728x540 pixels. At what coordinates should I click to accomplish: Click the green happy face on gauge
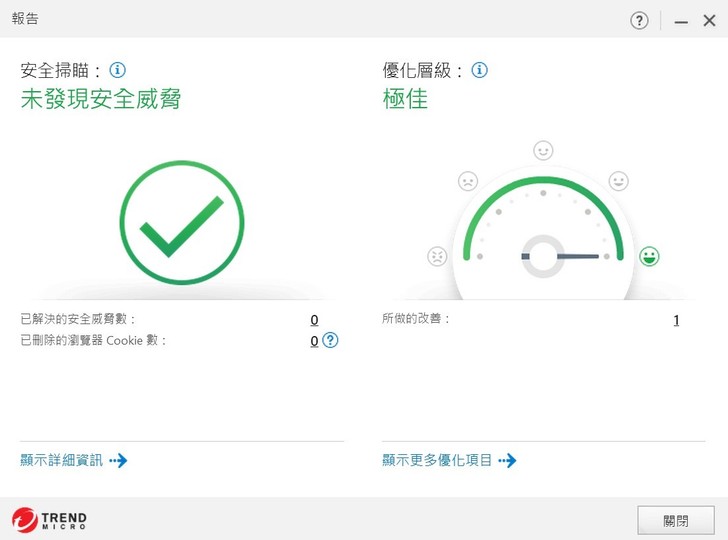649,256
